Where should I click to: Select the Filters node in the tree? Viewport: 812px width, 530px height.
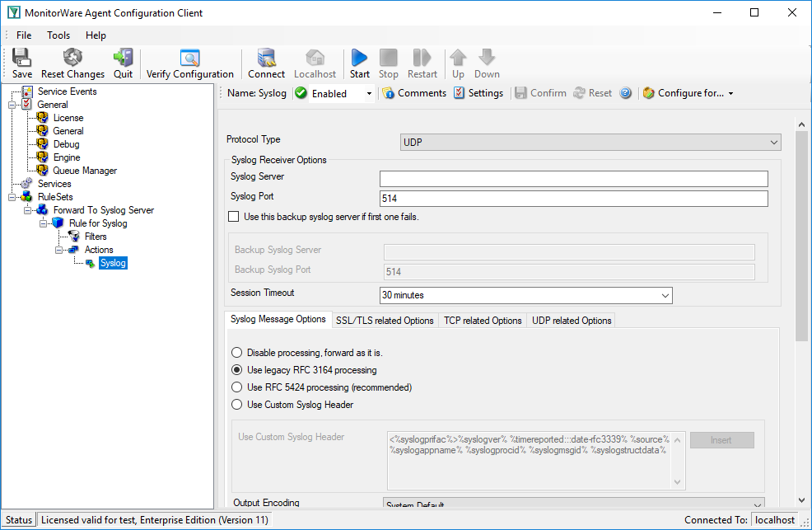[96, 237]
